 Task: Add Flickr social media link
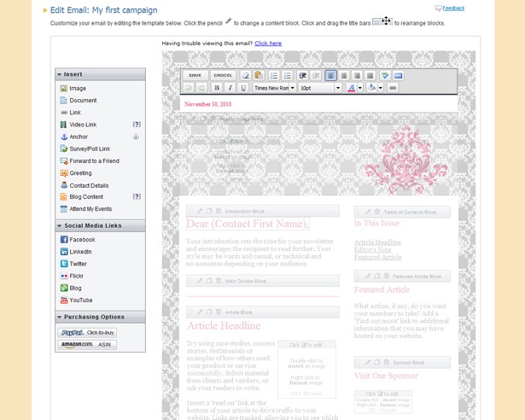coord(72,276)
